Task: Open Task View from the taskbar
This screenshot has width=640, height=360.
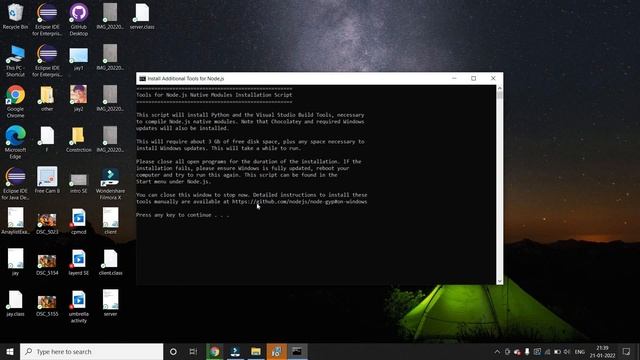Action: [x=193, y=351]
